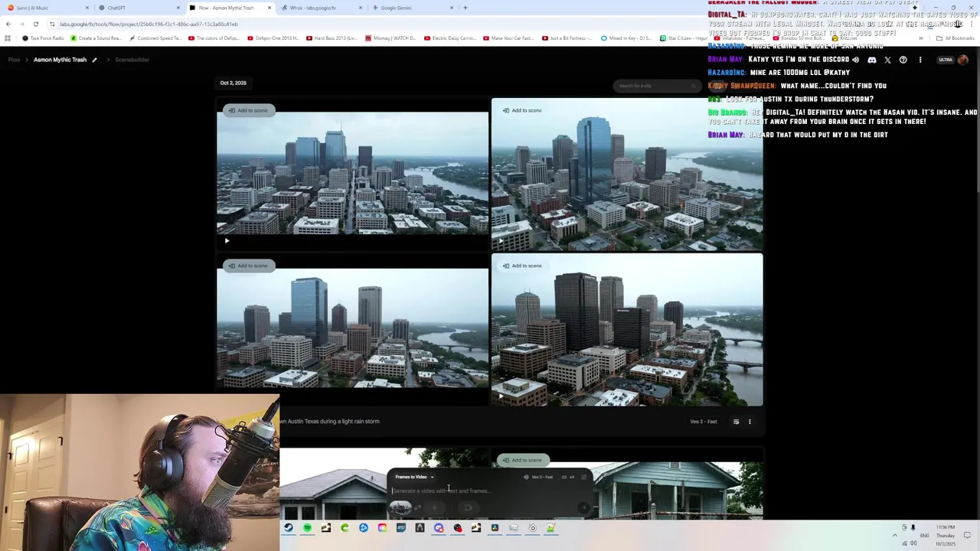The image size is (980, 551).
Task: Open the Flow header three-dot menu
Action: click(x=920, y=60)
